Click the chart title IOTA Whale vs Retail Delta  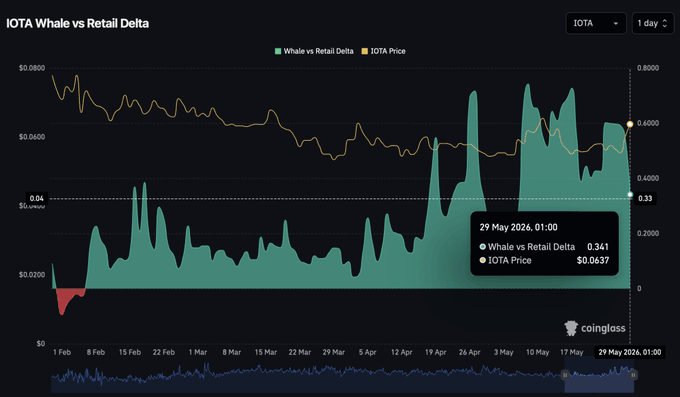click(77, 23)
